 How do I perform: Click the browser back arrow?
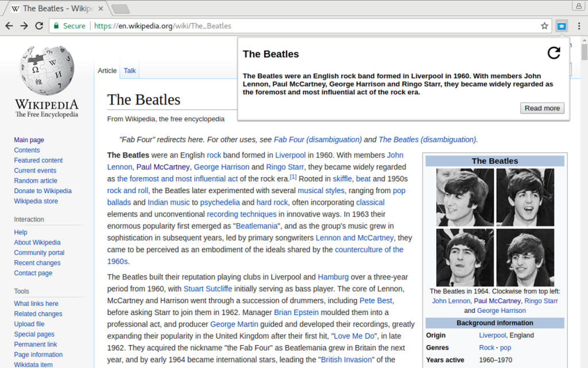pyautogui.click(x=9, y=26)
